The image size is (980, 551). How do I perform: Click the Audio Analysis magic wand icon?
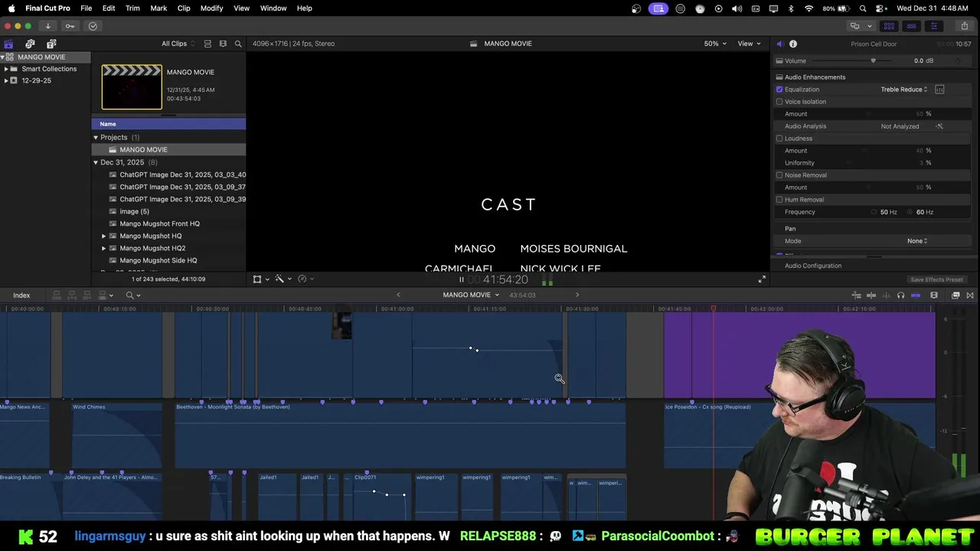[x=939, y=126]
